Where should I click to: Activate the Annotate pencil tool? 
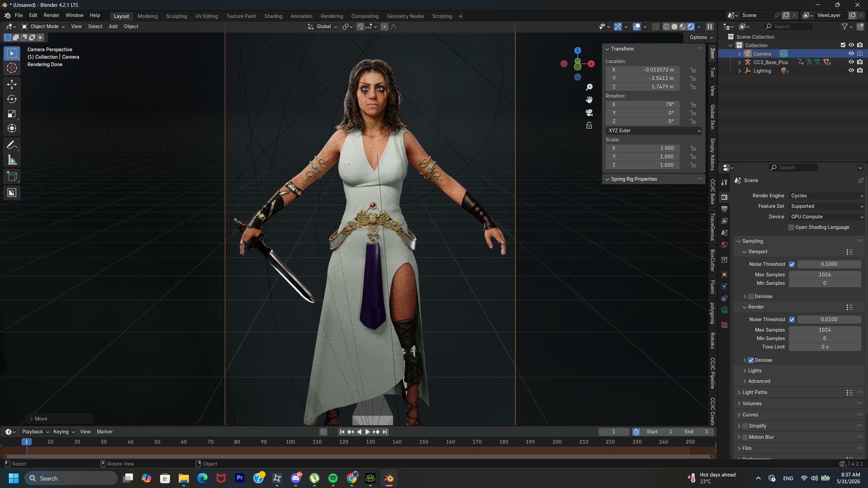pos(12,145)
